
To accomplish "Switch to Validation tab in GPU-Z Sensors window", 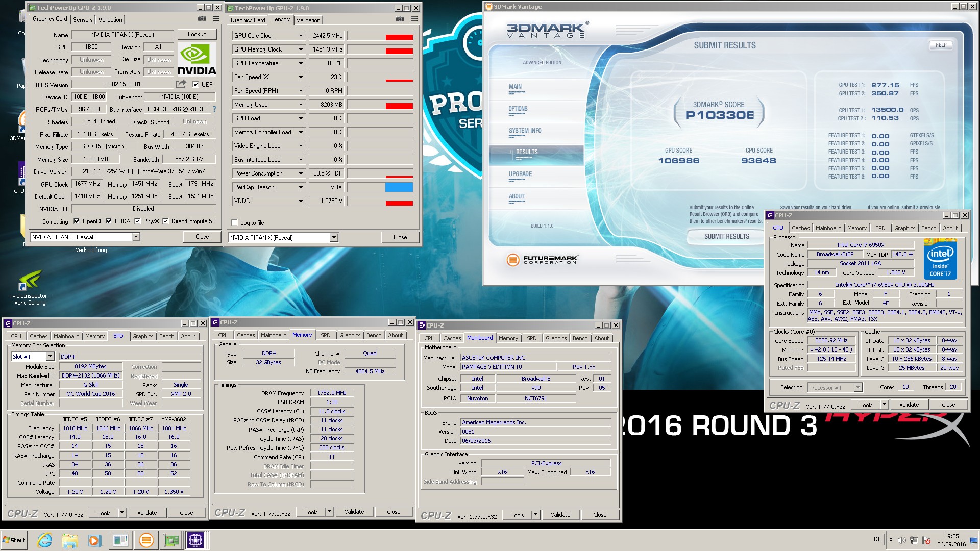I will 308,20.
